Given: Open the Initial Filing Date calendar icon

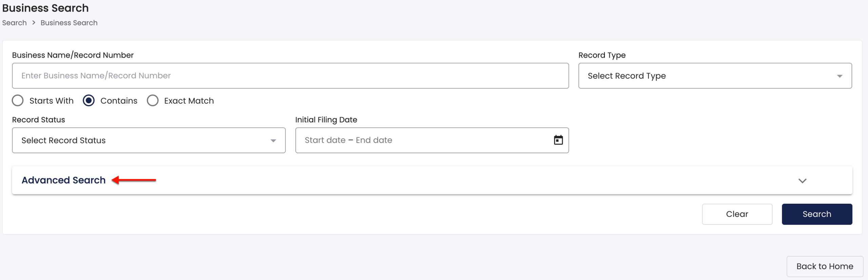Looking at the screenshot, I should 558,140.
